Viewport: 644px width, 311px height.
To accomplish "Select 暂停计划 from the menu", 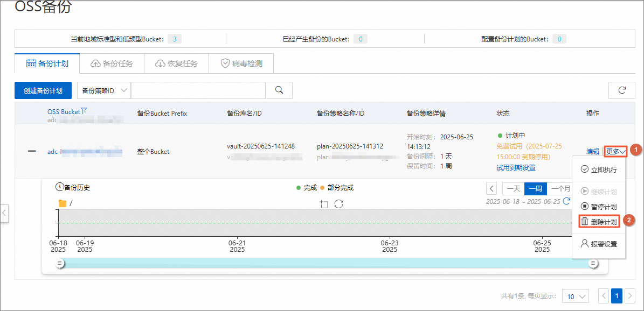I will [x=599, y=207].
